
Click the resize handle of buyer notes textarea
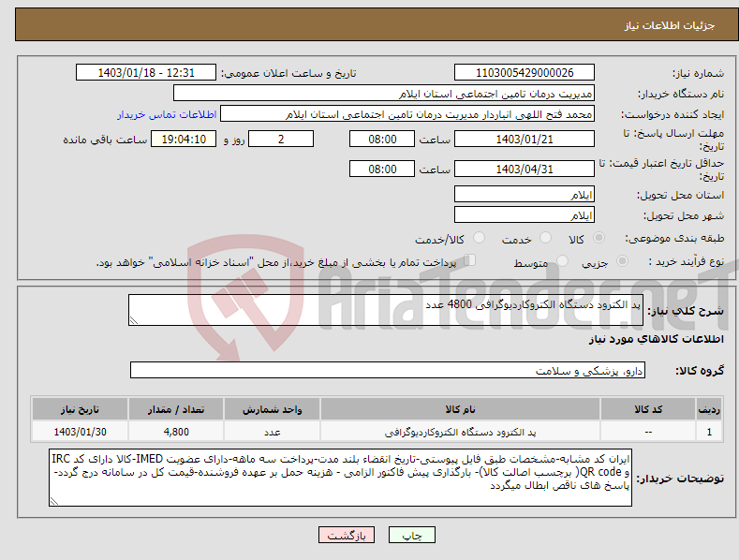point(54,502)
